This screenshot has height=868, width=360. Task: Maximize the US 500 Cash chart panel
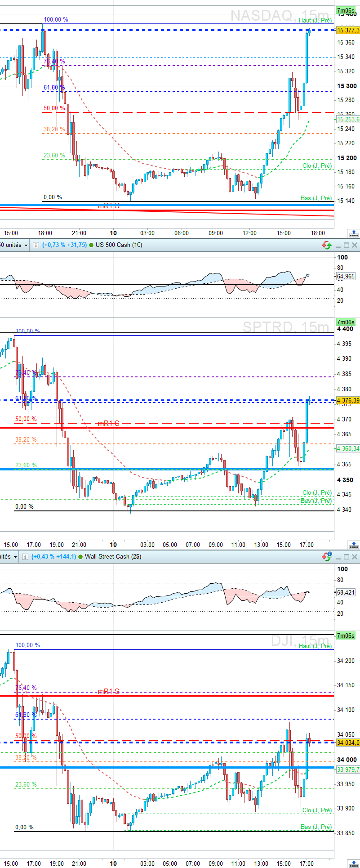pyautogui.click(x=346, y=245)
